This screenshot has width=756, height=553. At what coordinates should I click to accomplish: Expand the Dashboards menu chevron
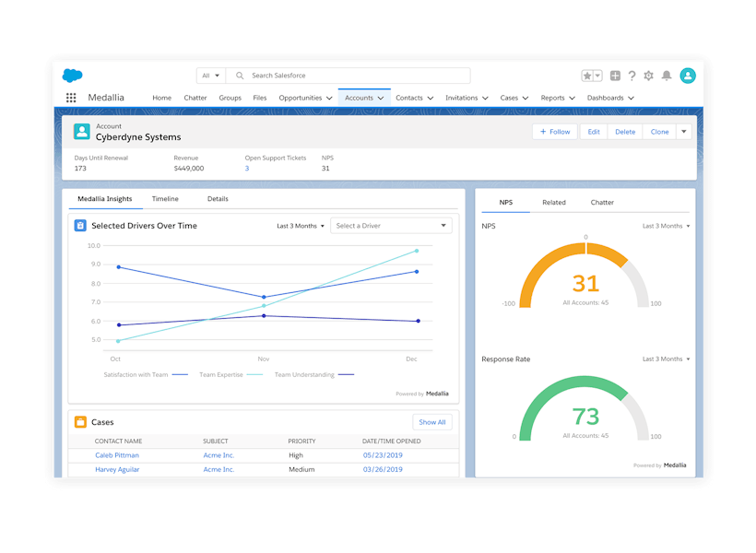(x=632, y=98)
